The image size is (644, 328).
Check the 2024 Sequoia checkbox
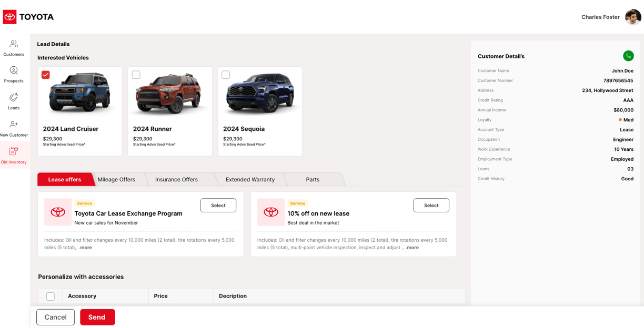tap(226, 75)
